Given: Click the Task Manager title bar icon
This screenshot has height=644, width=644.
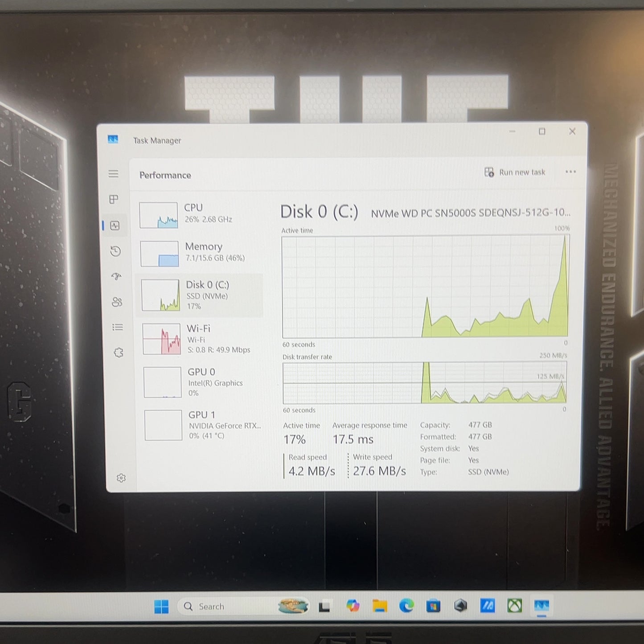Looking at the screenshot, I should click(113, 139).
